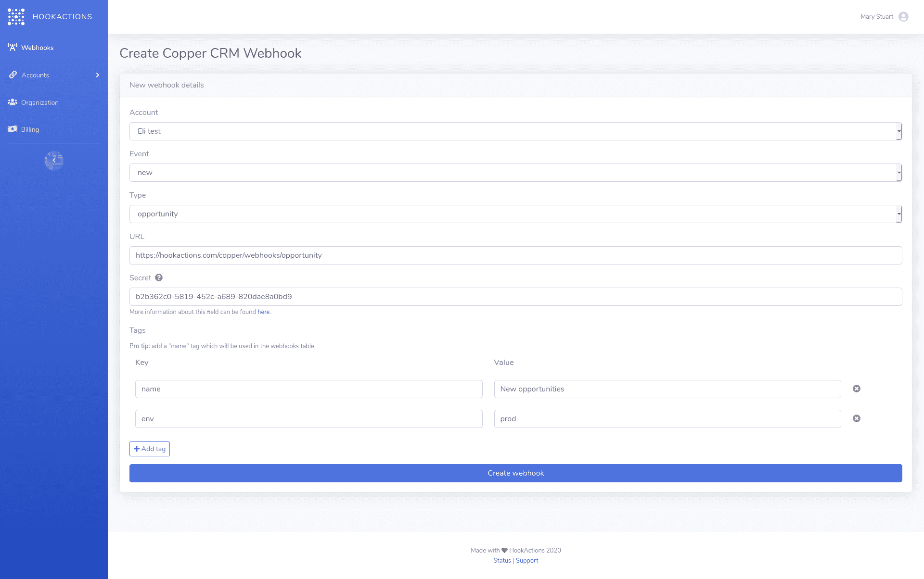Click the Secret help question mark icon
Image resolution: width=924 pixels, height=579 pixels.
(159, 277)
